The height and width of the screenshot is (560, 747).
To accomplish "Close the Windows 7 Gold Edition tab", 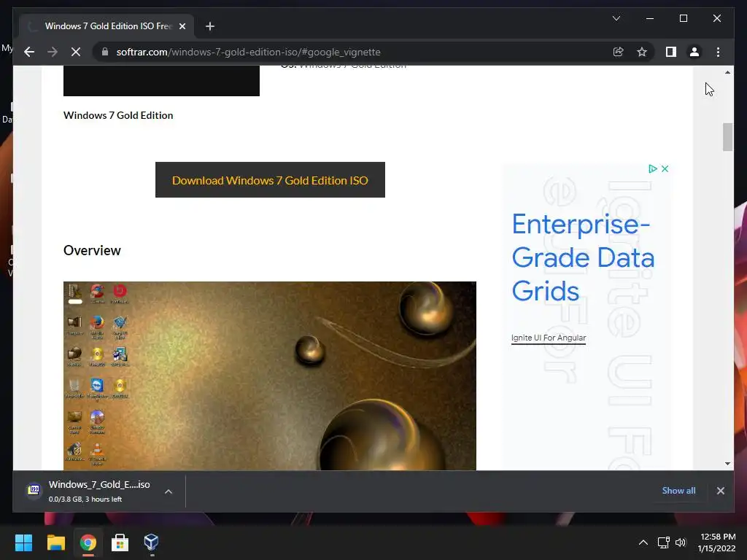I will (x=182, y=26).
